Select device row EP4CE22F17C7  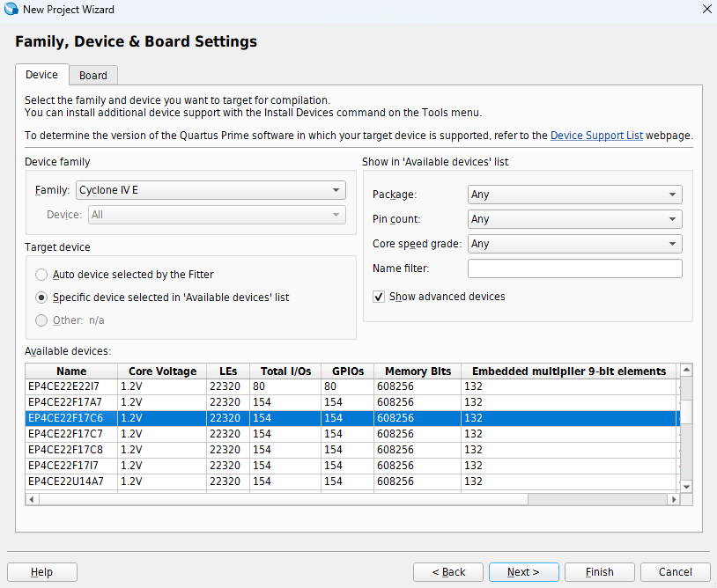tap(351, 434)
